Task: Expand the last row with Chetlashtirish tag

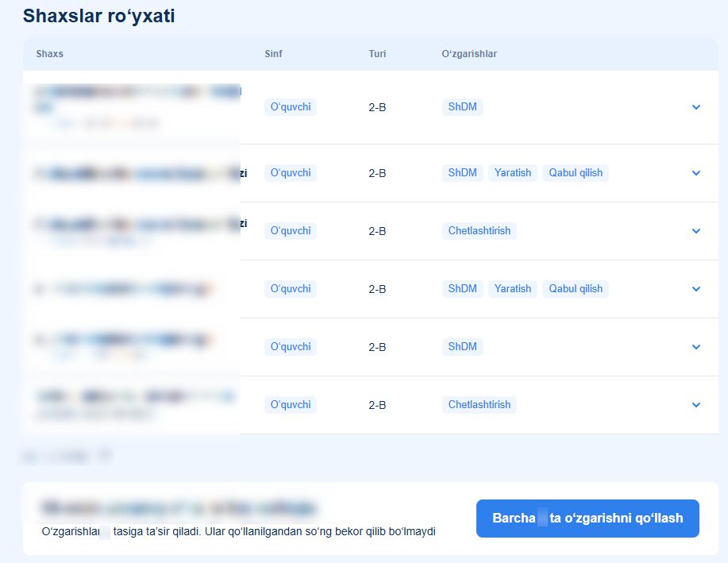Action: pos(695,405)
